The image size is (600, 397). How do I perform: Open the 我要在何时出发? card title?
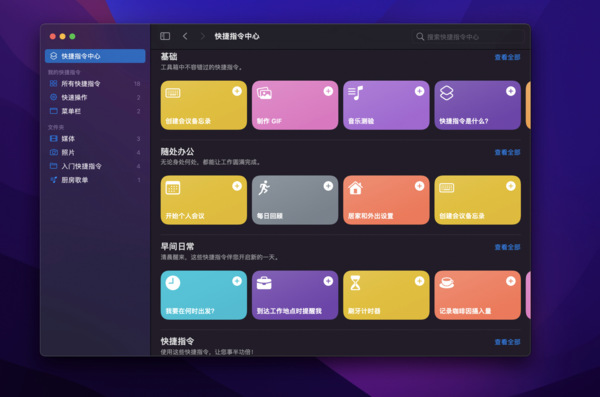point(190,311)
